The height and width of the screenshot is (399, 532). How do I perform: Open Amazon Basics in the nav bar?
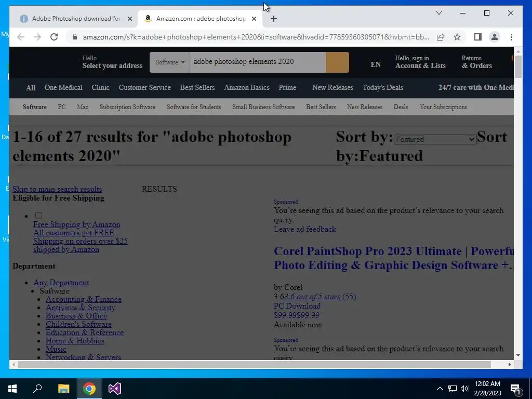pyautogui.click(x=247, y=87)
